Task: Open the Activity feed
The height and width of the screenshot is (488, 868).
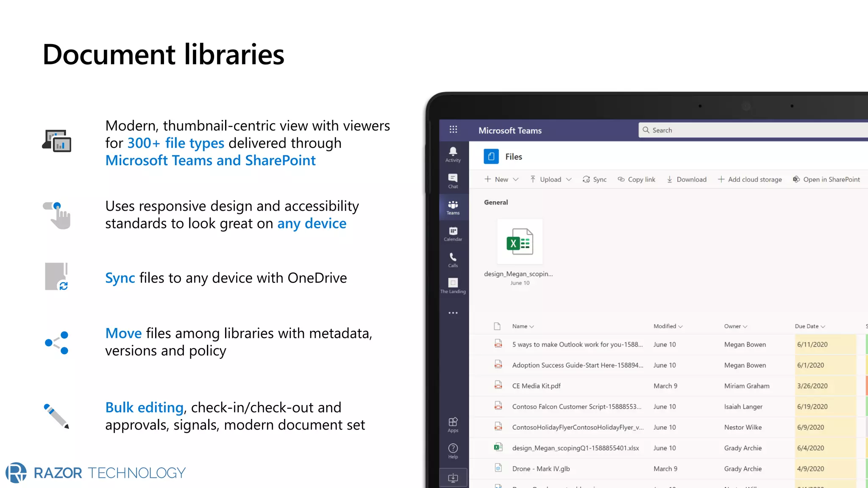Action: pos(453,155)
